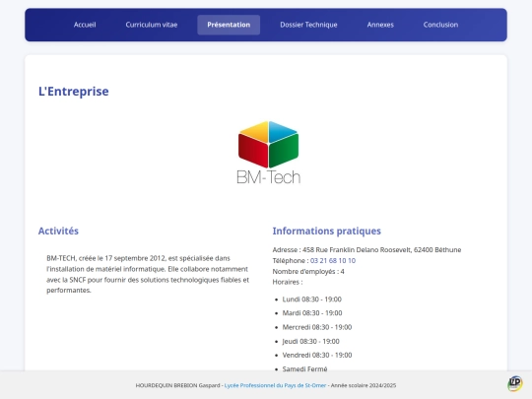Select the Lundi 08:30 - 19:00 entry
Image resolution: width=532 pixels, height=399 pixels.
[311, 299]
